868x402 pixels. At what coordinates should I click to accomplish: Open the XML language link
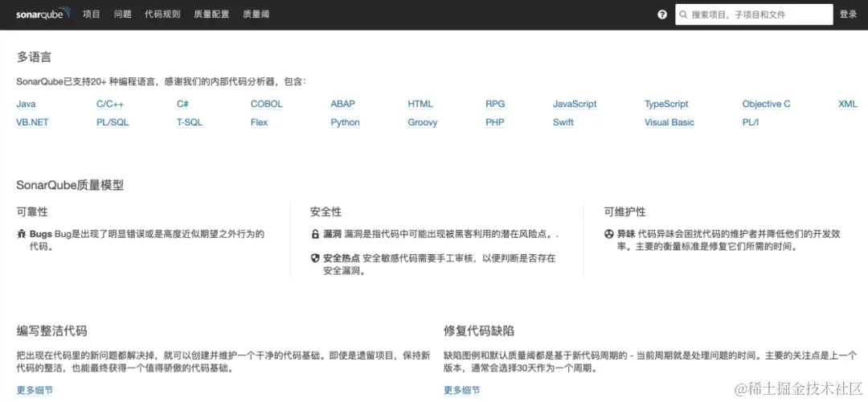(848, 104)
